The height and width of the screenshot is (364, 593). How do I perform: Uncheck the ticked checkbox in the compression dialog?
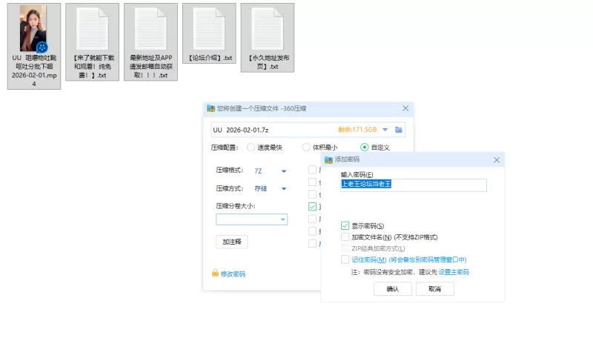pyautogui.click(x=312, y=207)
